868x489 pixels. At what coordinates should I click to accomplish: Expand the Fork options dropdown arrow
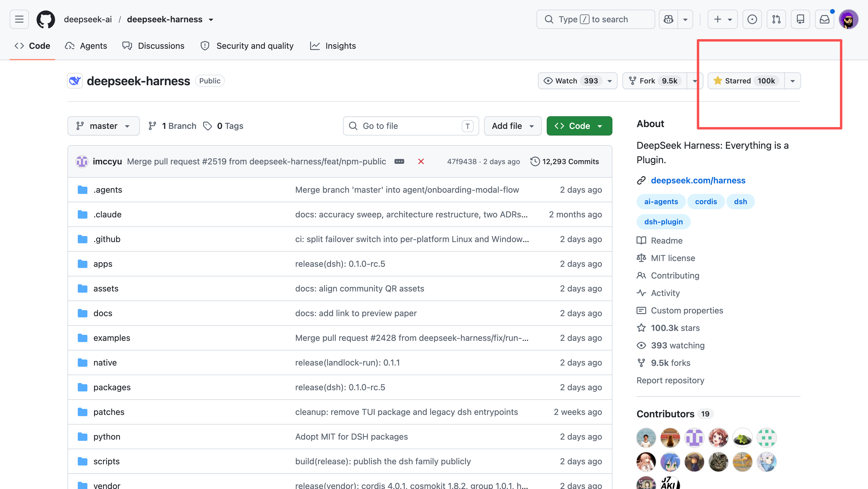[x=694, y=81]
